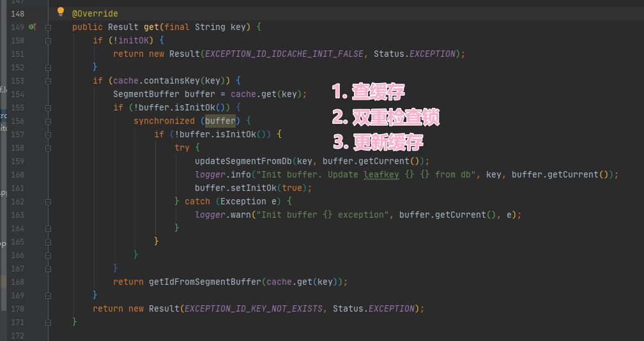Fold the synchronized block at line 156
Screen dimensions: 644x341
tap(48, 121)
